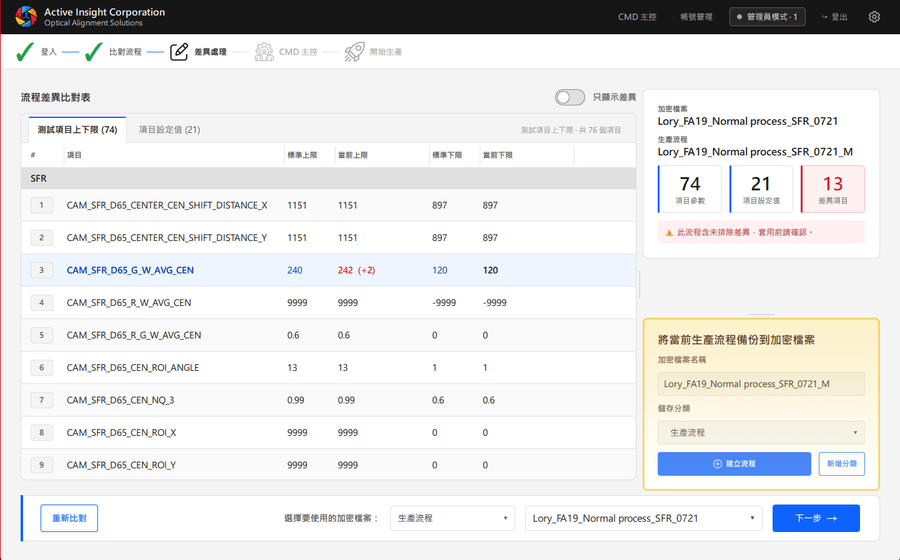900x560 pixels.
Task: Click the 加密檔案名稱 input field
Action: 761,384
